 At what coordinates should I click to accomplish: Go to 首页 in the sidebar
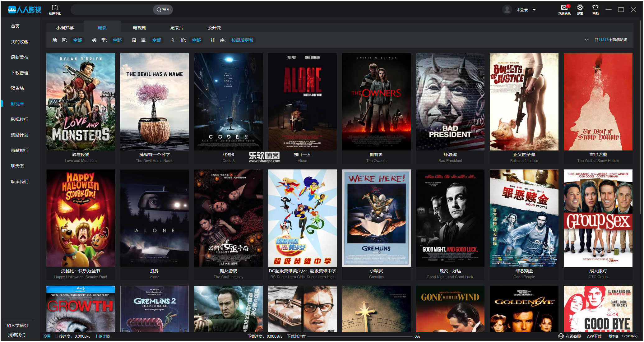pos(15,26)
